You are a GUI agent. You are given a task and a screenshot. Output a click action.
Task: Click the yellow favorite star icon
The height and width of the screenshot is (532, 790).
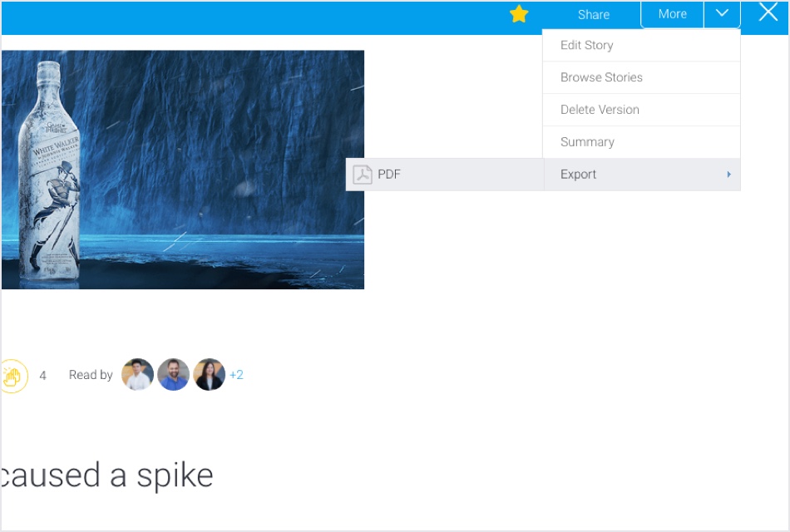(x=518, y=14)
